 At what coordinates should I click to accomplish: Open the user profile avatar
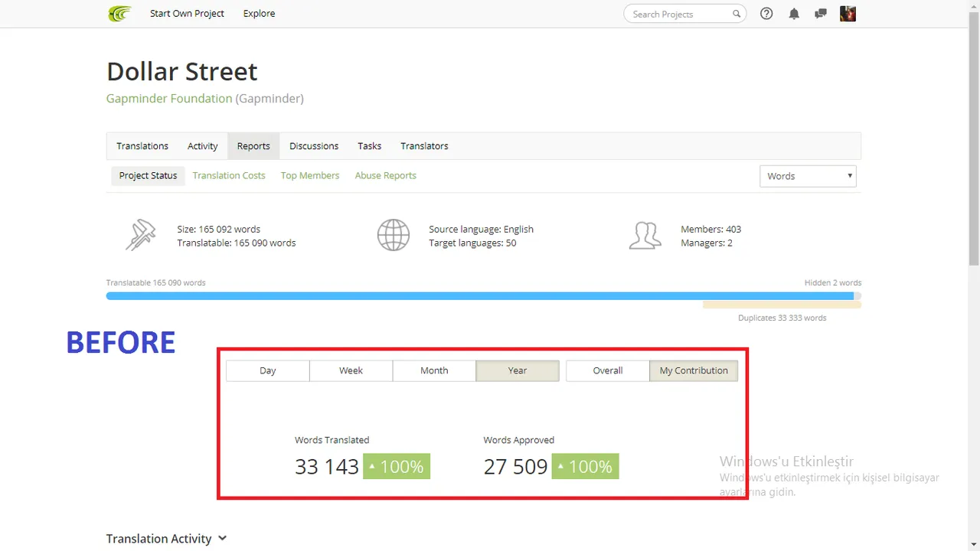[848, 14]
